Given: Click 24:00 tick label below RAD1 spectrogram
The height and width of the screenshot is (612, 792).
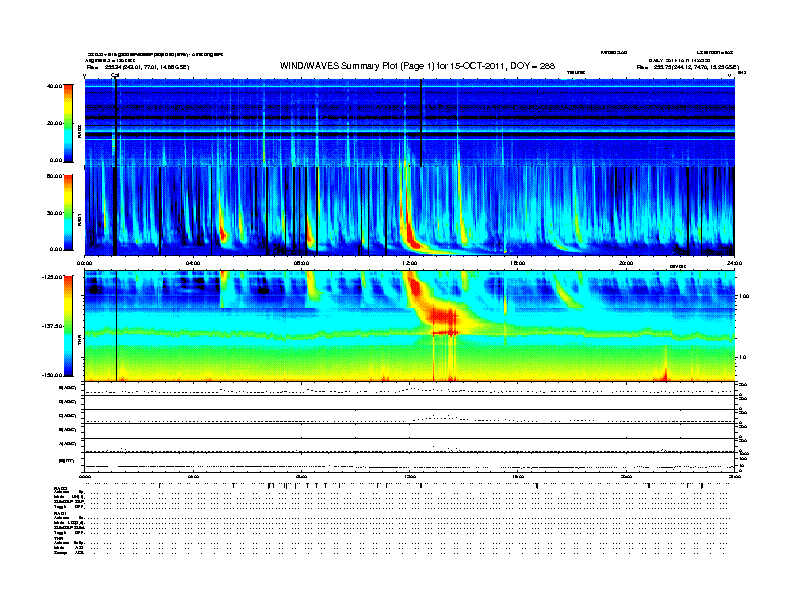Looking at the screenshot, I should 734,263.
